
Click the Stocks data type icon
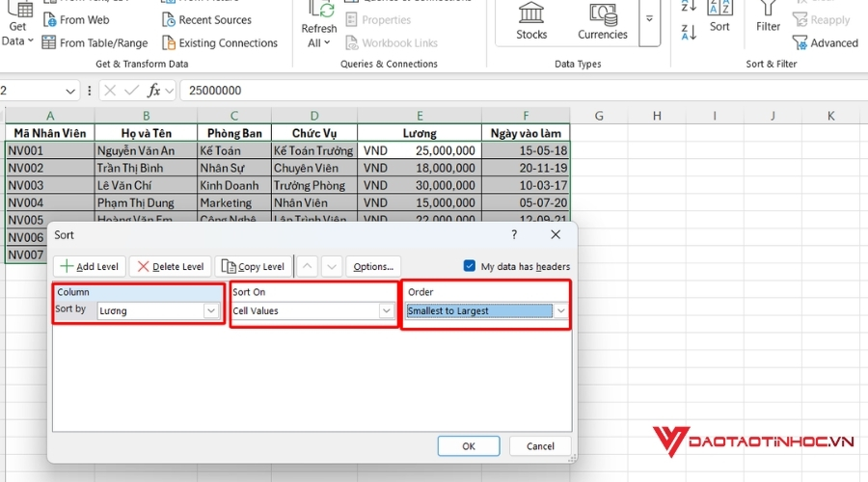tap(531, 19)
